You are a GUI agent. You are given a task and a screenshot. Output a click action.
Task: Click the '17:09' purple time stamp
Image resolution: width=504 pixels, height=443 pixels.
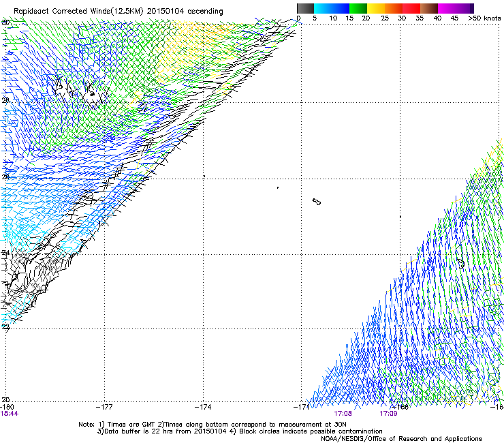tap(388, 414)
